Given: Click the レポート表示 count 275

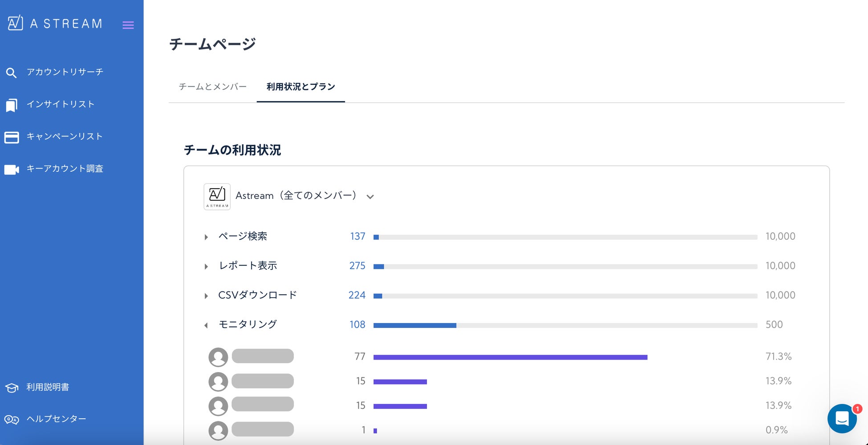Looking at the screenshot, I should [357, 266].
